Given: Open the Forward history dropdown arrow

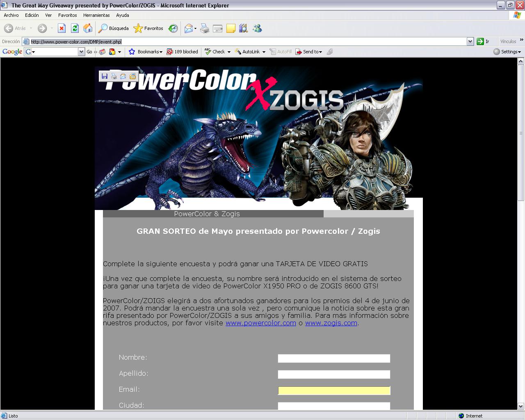Looking at the screenshot, I should pos(52,28).
